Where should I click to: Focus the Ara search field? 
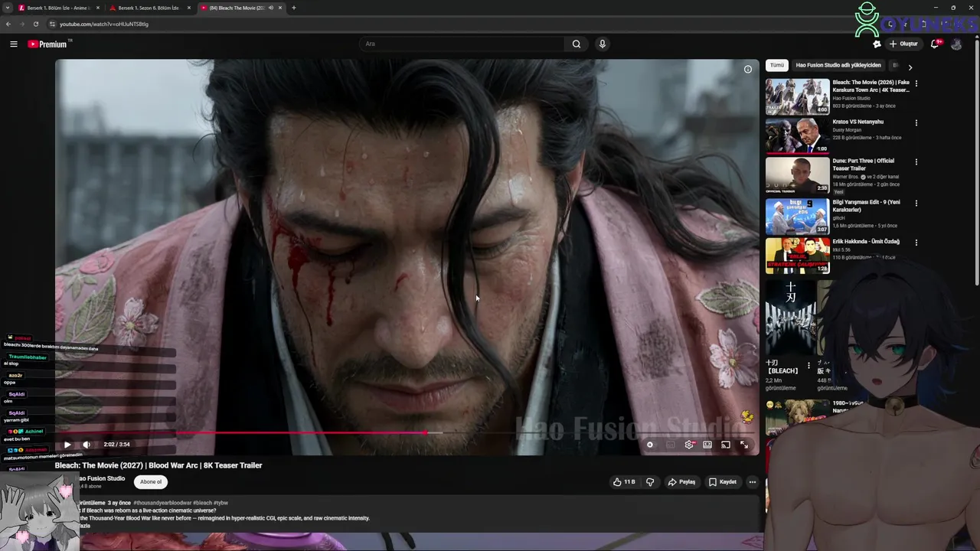pos(463,44)
